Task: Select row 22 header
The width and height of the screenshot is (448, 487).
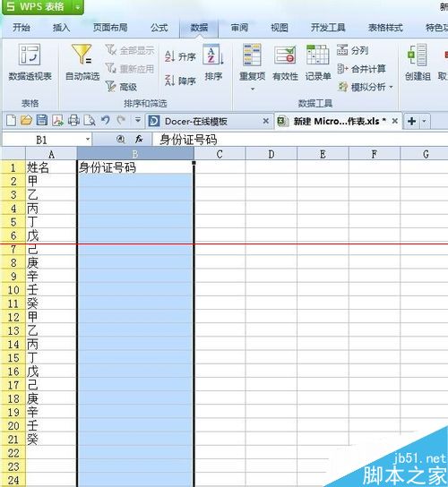Action: point(13,453)
